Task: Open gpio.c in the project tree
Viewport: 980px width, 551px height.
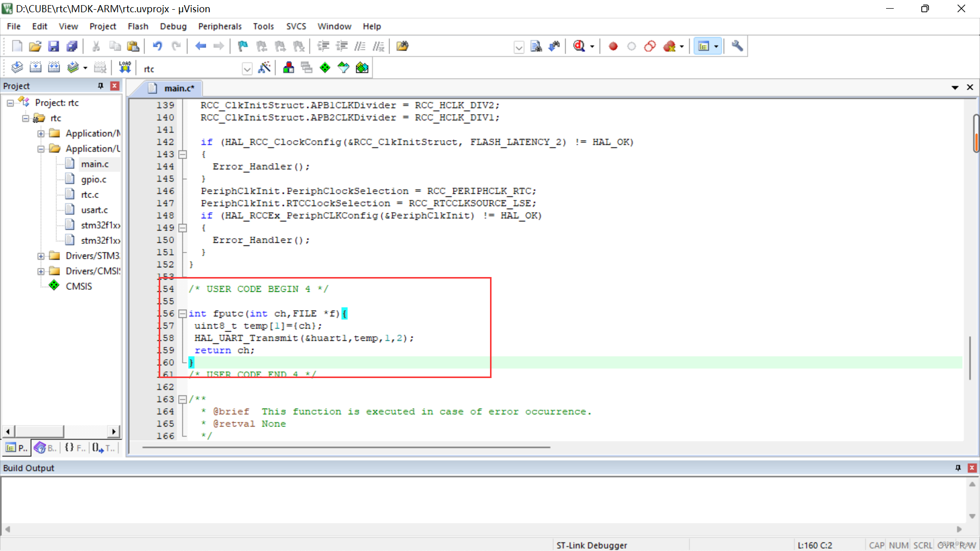Action: click(x=93, y=180)
